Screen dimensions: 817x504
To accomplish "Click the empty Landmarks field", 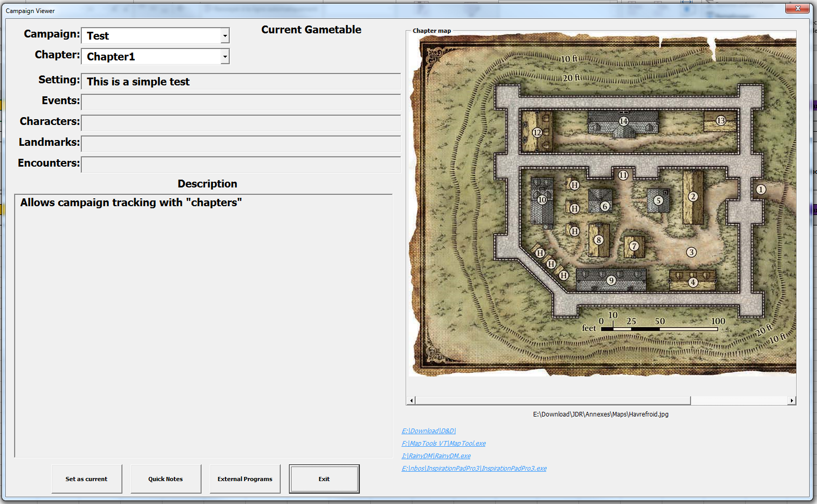I will (241, 144).
